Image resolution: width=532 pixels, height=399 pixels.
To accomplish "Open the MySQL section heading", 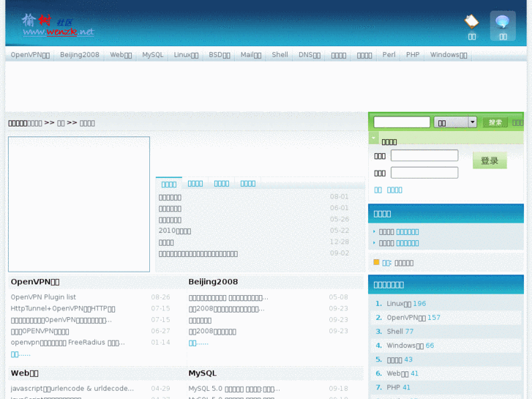I will click(x=202, y=373).
